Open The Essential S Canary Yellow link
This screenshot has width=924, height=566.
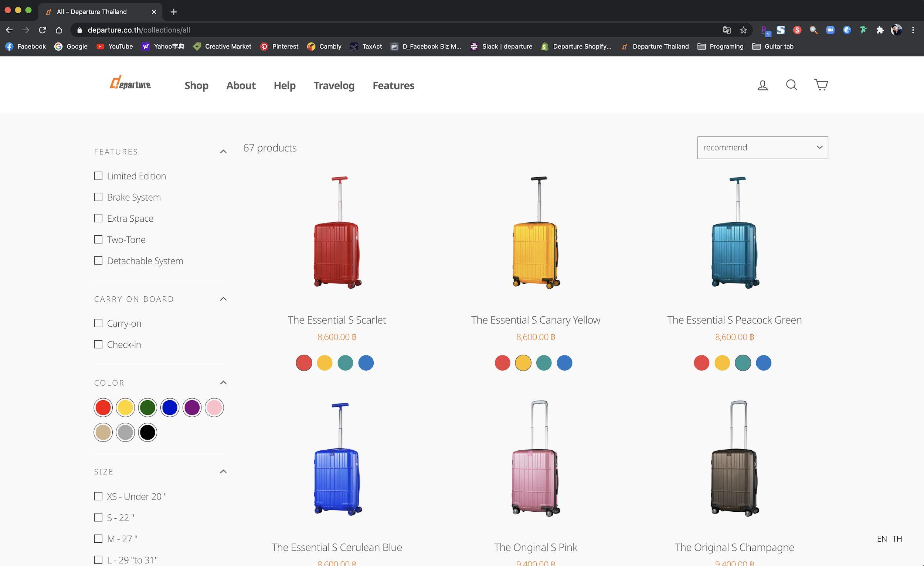click(536, 320)
